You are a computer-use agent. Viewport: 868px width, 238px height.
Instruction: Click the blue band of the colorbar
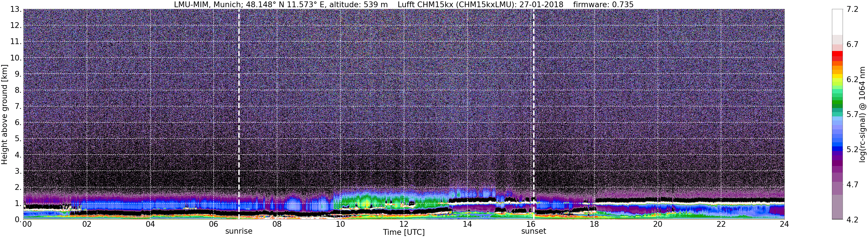pos(837,148)
